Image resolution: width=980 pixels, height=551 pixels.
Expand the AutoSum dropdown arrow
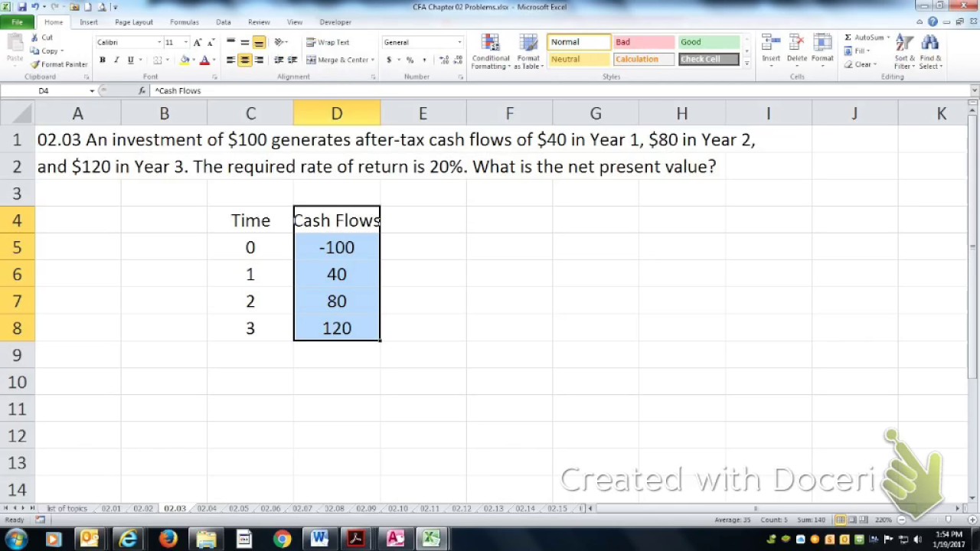coord(889,37)
